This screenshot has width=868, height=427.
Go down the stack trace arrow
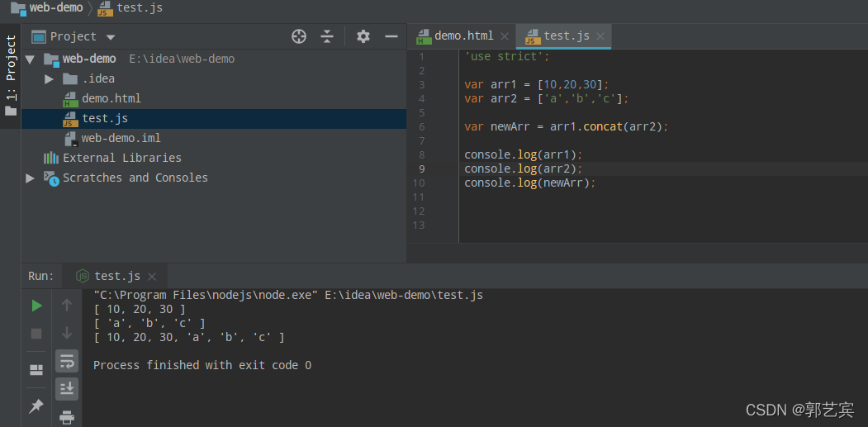click(x=67, y=333)
